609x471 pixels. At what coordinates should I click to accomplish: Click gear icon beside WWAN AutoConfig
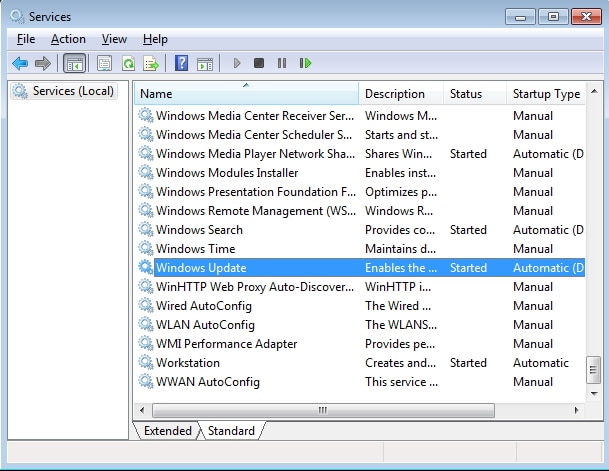pos(146,381)
